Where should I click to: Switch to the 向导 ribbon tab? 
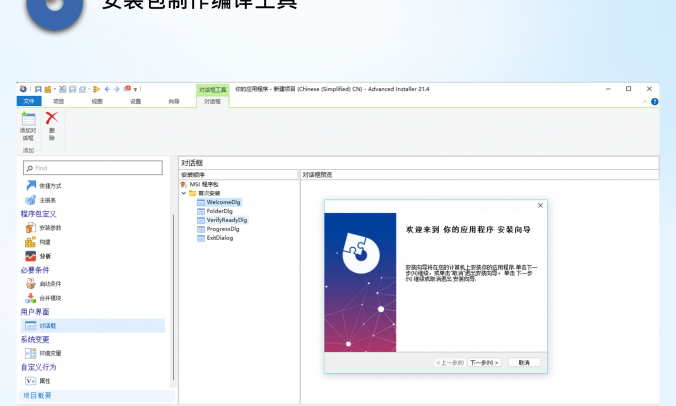click(174, 101)
